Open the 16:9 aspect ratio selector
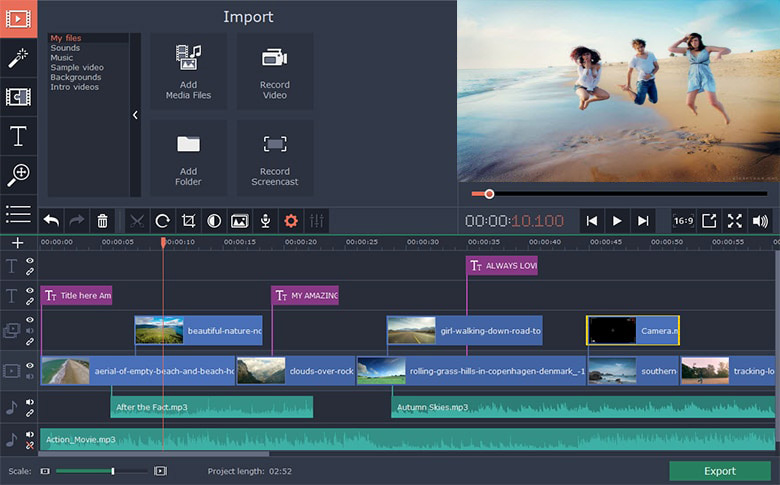The image size is (780, 485). click(x=683, y=221)
